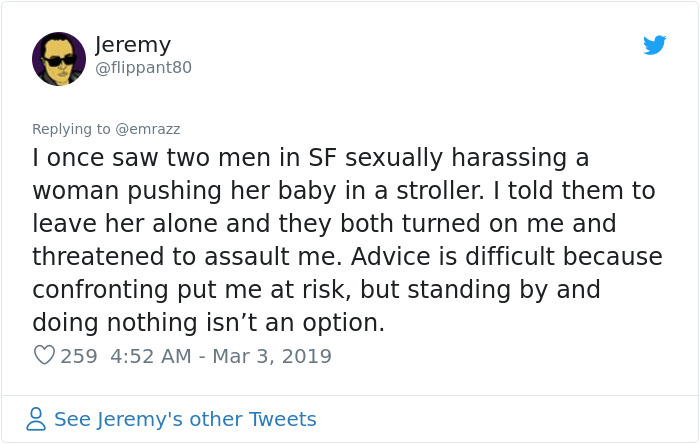
Task: Click the display name Jeremy
Action: (133, 45)
